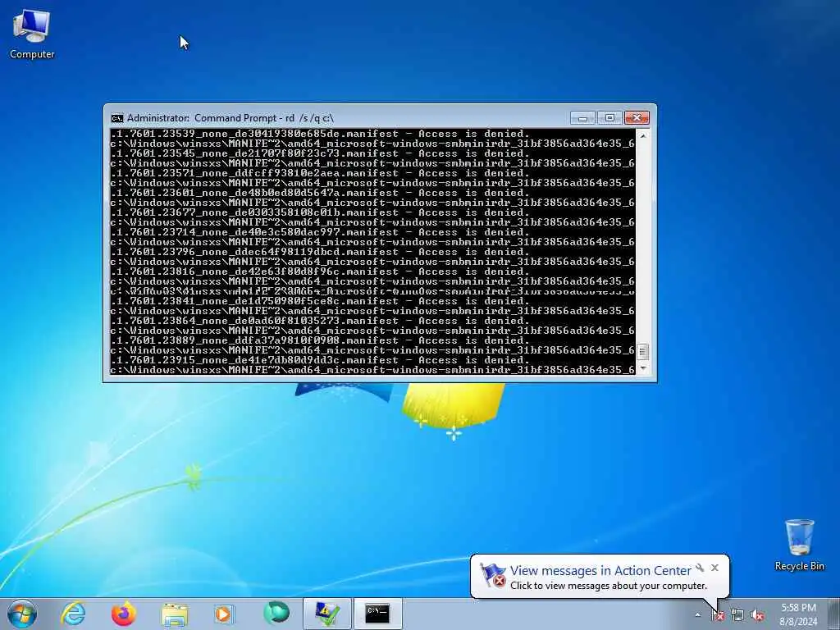
Task: Click the line containing 23915_none_de41e7db80d9dd3c.manifest
Action: point(320,360)
